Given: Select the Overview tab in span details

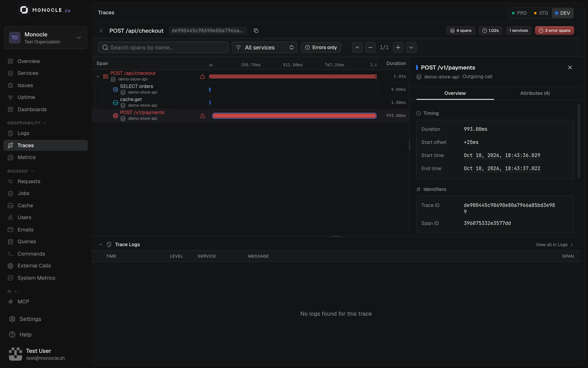Looking at the screenshot, I should coord(455,93).
